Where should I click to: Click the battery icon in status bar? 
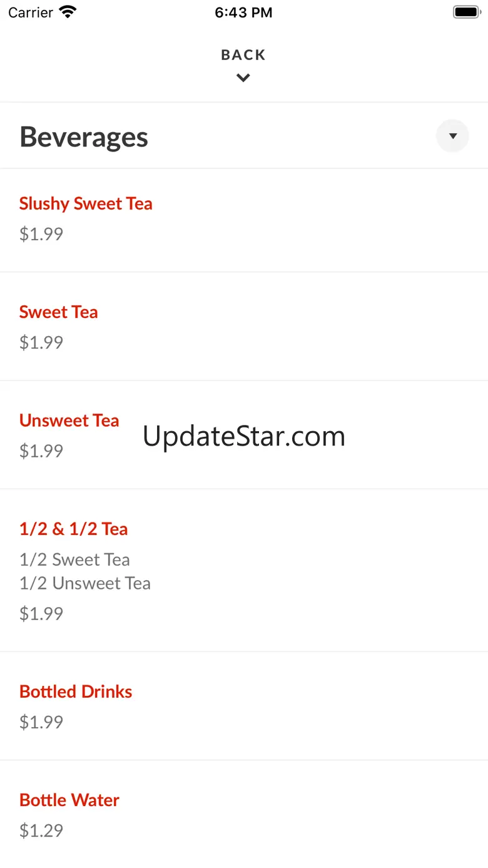point(466,12)
